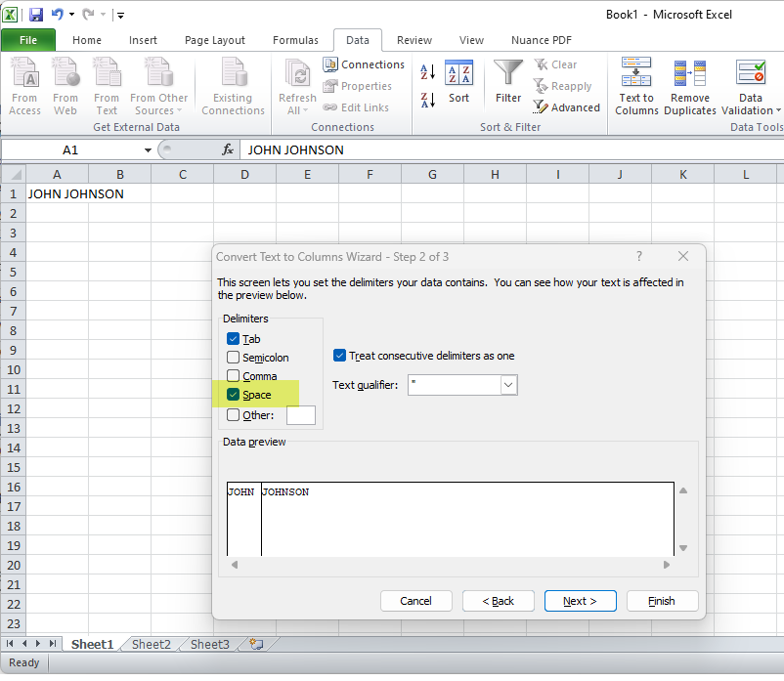Open the Sort dialog icon
784x681 pixels.
point(458,74)
